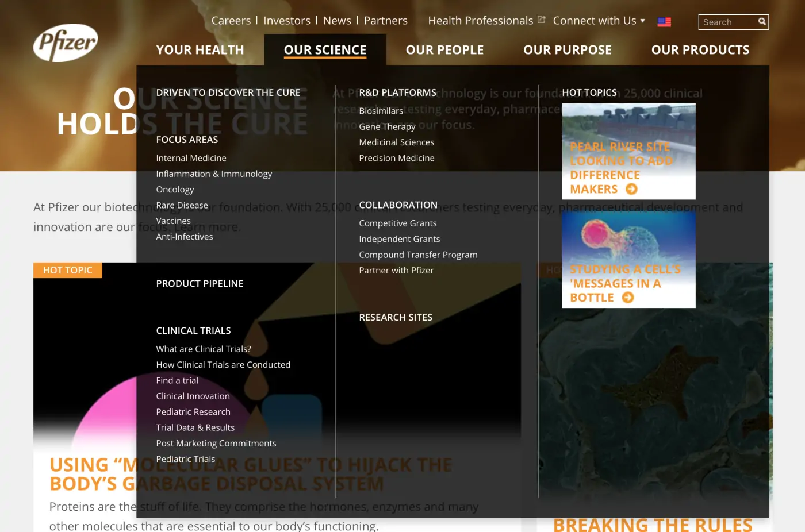Select Precision Medicine
This screenshot has width=805, height=532.
397,158
